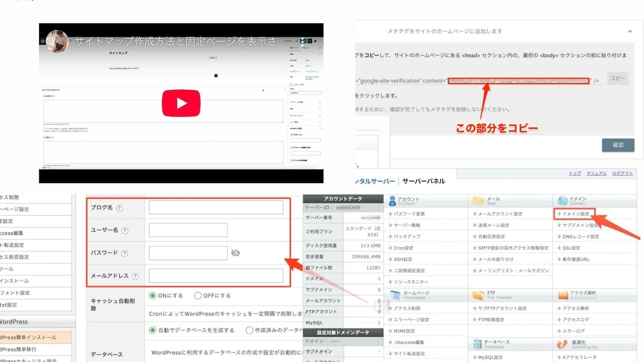Open パスワード変更
The width and height of the screenshot is (644, 362).
point(409,214)
